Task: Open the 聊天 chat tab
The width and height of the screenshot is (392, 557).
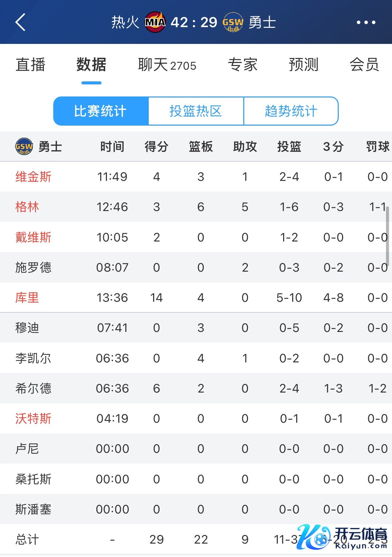Action: (167, 65)
